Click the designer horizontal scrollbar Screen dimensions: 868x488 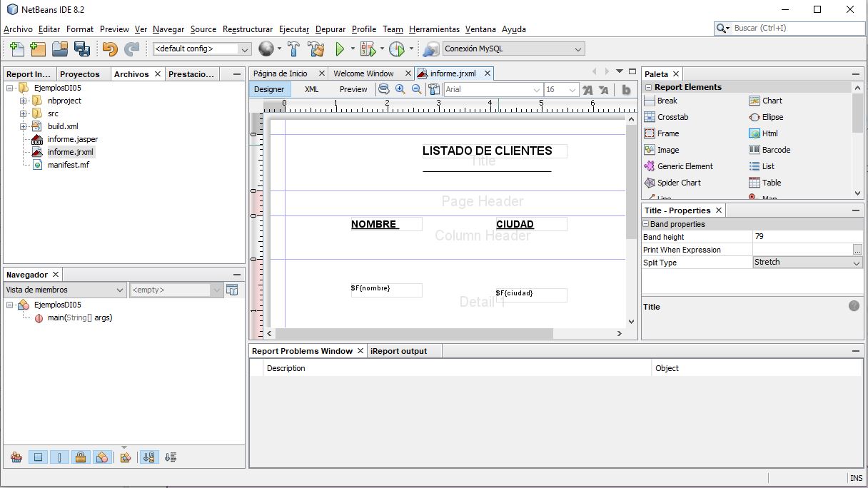tap(414, 333)
